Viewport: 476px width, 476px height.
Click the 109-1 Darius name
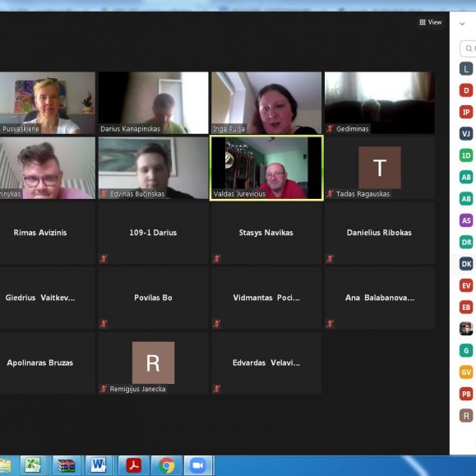153,233
